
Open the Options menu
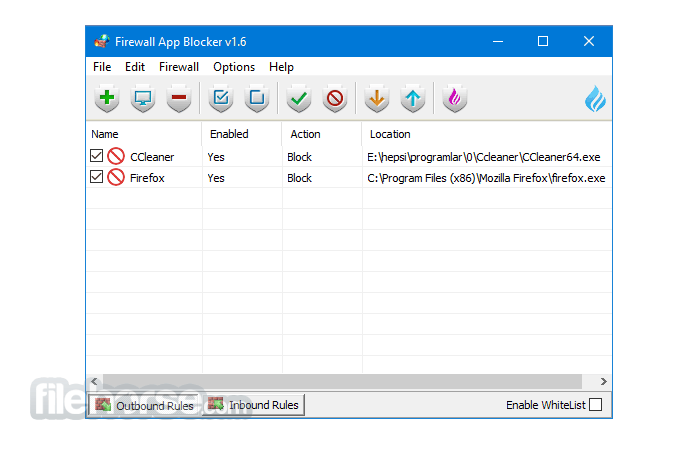[234, 67]
